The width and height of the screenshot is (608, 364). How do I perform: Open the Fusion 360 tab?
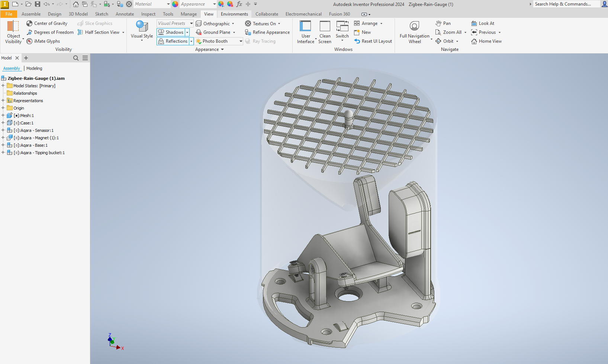340,14
